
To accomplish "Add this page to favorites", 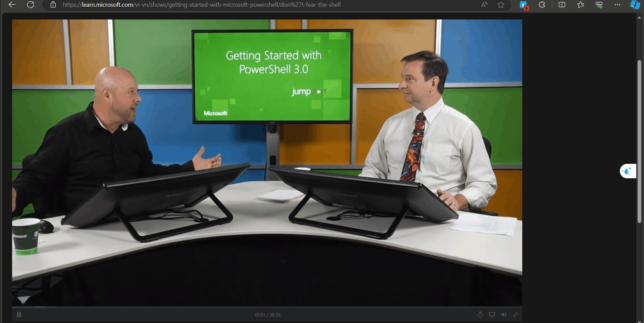I will pyautogui.click(x=501, y=5).
